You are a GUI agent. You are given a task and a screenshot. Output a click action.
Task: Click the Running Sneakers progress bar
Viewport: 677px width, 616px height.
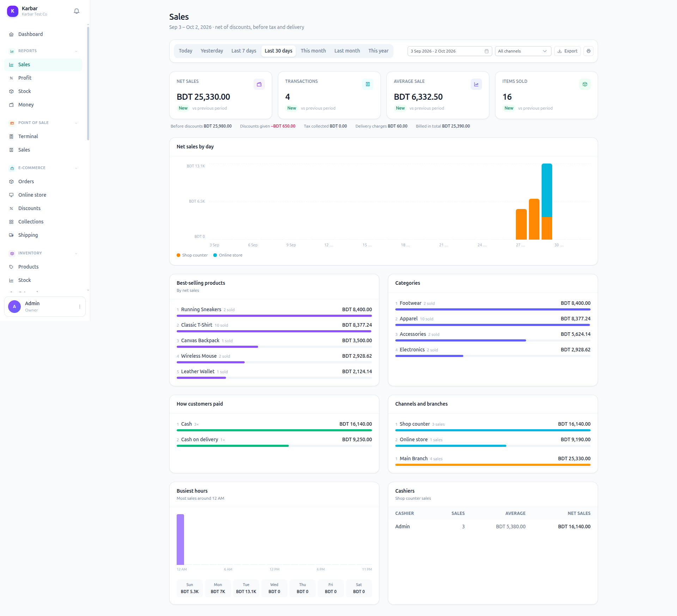274,316
